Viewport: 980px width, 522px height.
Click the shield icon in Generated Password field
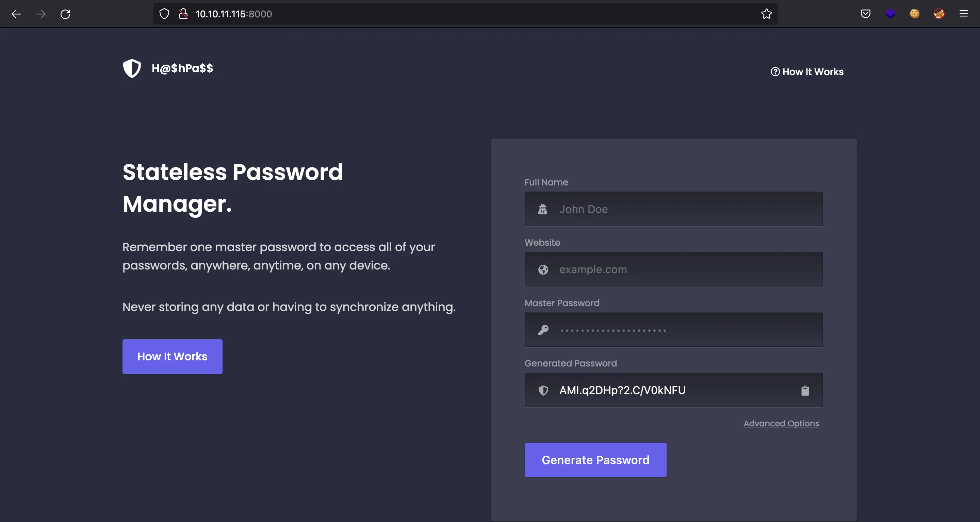point(543,390)
